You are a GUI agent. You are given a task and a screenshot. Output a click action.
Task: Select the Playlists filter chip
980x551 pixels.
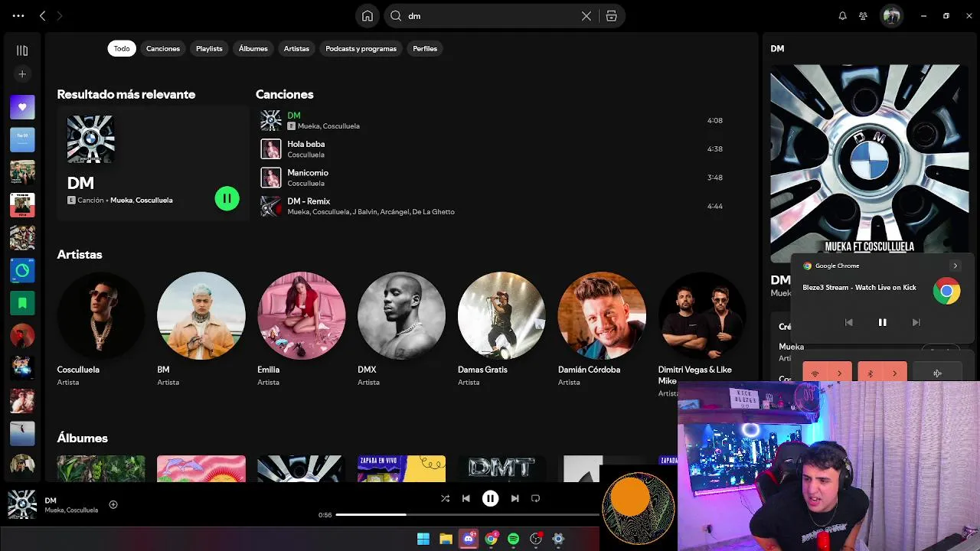pyautogui.click(x=209, y=48)
